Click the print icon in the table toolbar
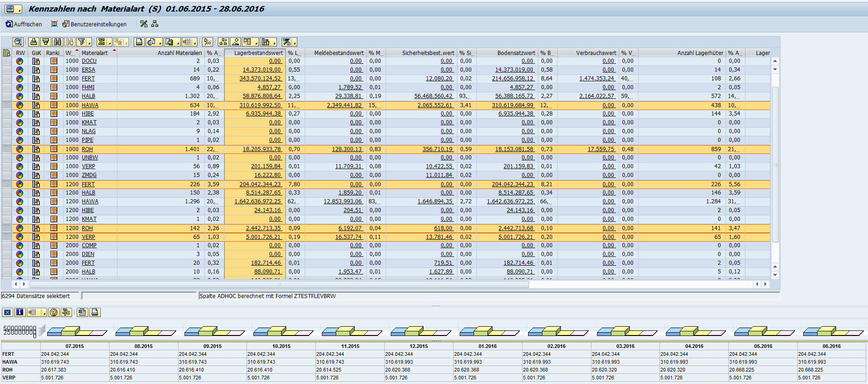868x384 pixels. tap(139, 42)
